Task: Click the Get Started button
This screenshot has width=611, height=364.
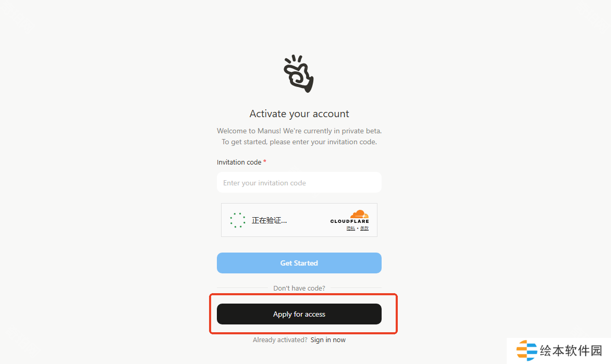Action: point(299,263)
